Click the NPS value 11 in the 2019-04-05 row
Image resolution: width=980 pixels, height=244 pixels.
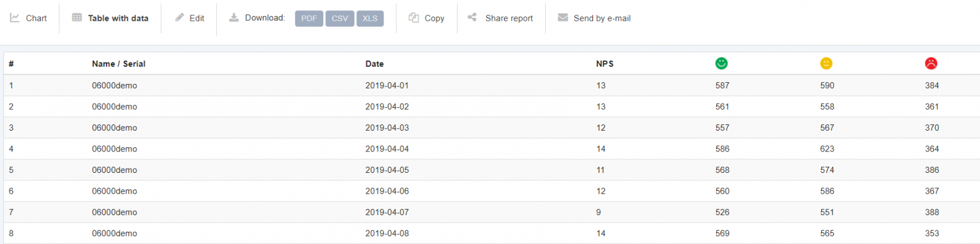click(600, 170)
